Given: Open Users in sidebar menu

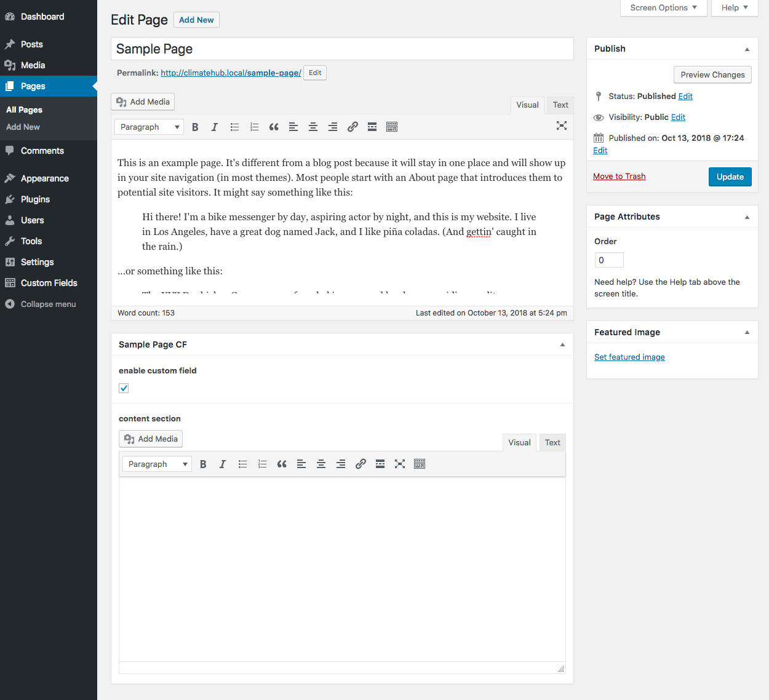Looking at the screenshot, I should 49,220.
